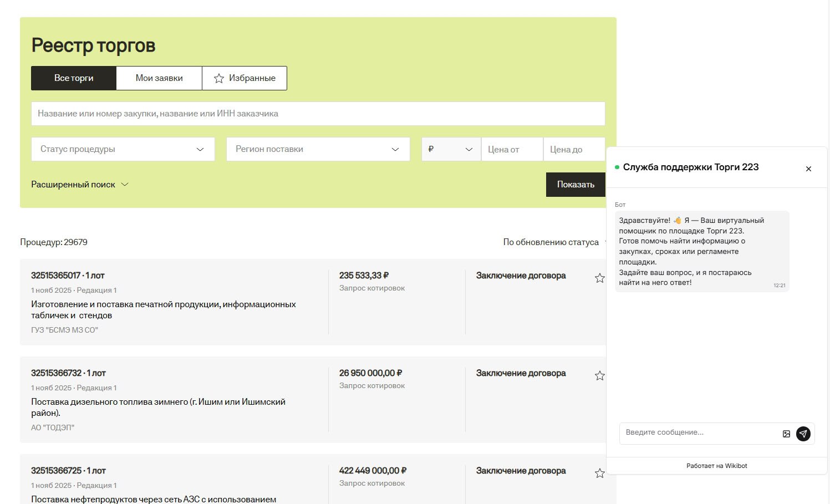The width and height of the screenshot is (830, 504).
Task: Add procedure 32515366725 to favorites
Action: (599, 474)
